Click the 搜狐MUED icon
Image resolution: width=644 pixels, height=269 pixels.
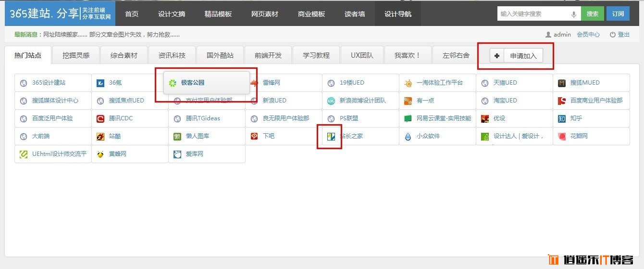coord(562,83)
